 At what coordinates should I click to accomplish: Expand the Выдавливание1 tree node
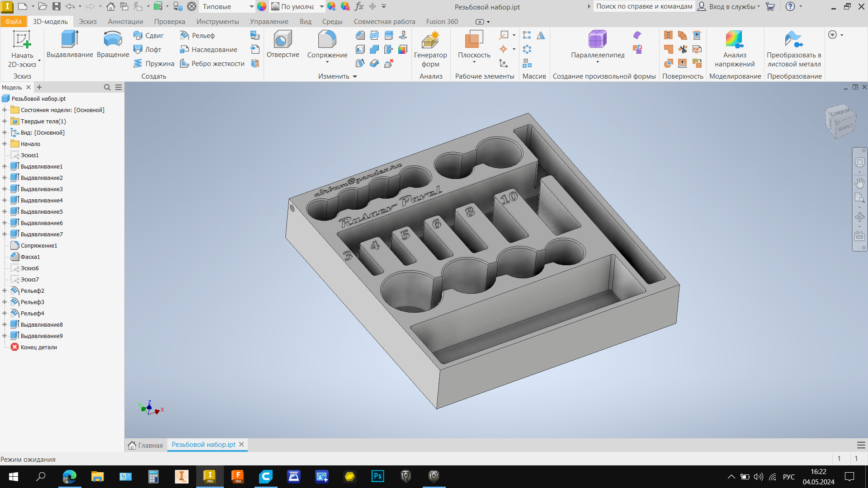tap(5, 166)
